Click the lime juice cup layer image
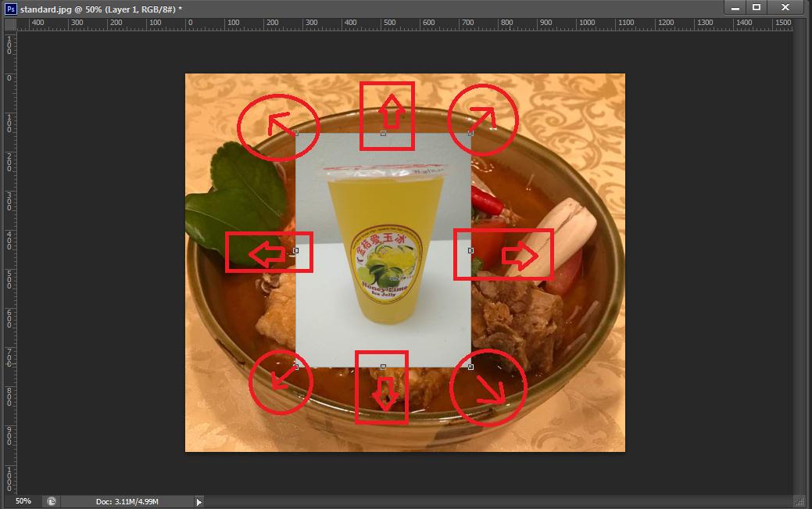812x509 pixels. click(x=383, y=250)
